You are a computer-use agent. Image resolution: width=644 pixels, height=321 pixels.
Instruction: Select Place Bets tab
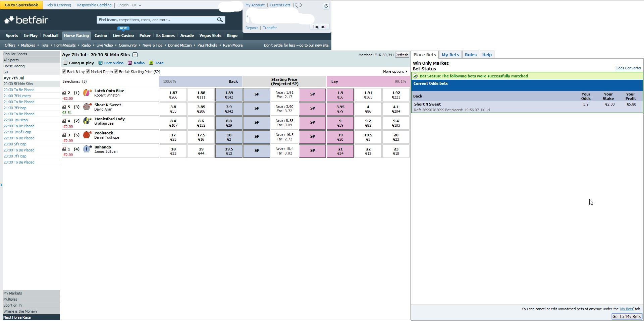pos(425,55)
